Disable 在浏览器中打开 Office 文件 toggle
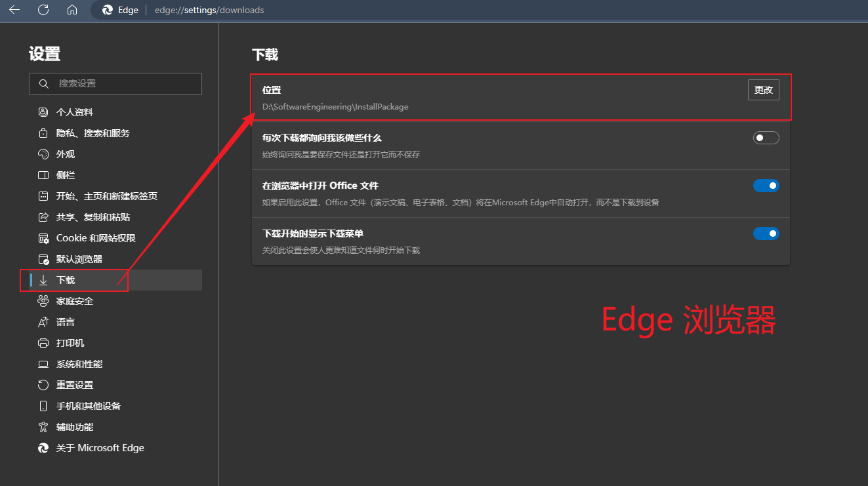 pyautogui.click(x=766, y=186)
